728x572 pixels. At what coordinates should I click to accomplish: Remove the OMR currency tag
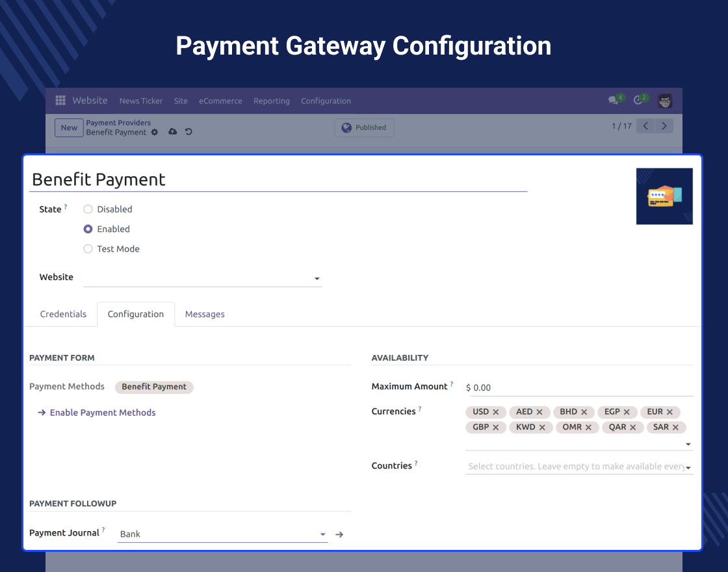[588, 428]
